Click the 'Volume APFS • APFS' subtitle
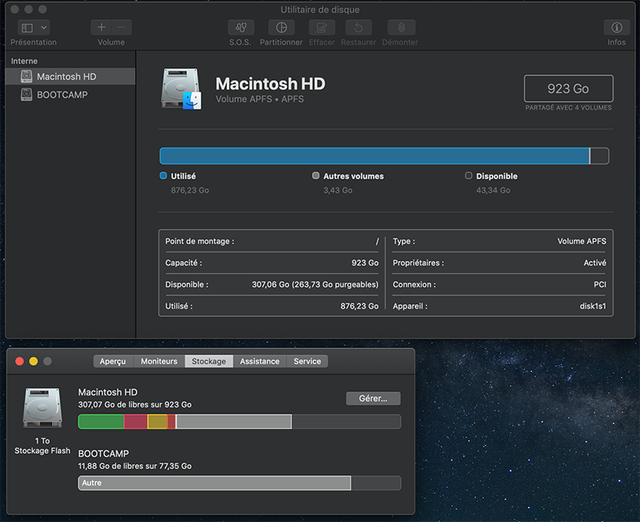Screen dimensions: 640x522 tap(260, 99)
